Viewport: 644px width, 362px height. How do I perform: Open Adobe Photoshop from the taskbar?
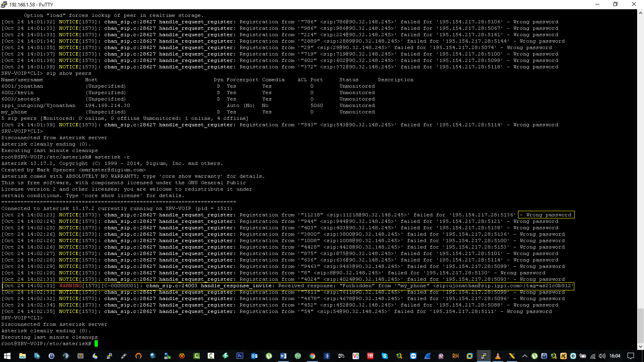(x=240, y=356)
